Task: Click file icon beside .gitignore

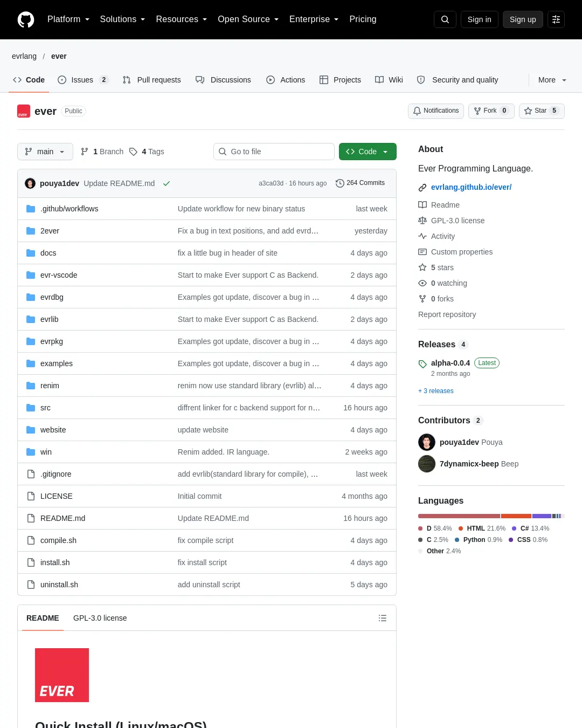Action: (31, 474)
